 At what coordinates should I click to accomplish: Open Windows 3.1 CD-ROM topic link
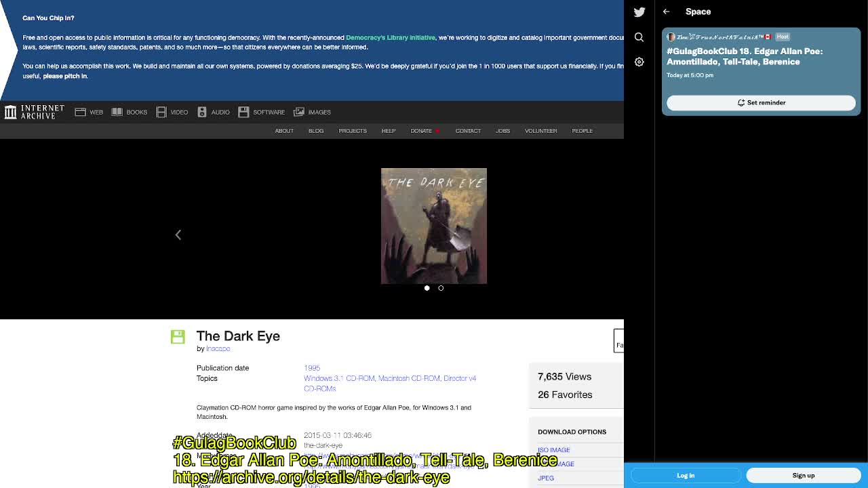[x=339, y=378]
